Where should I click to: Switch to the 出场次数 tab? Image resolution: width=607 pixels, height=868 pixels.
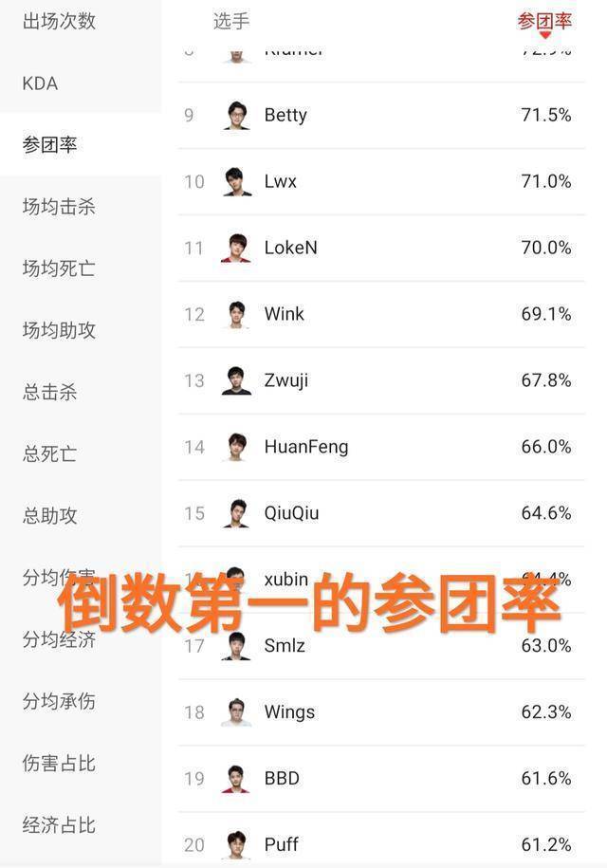(59, 21)
